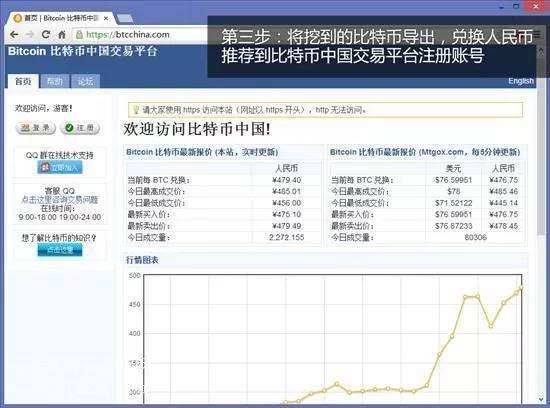Open the 帮助 tab

tap(54, 81)
